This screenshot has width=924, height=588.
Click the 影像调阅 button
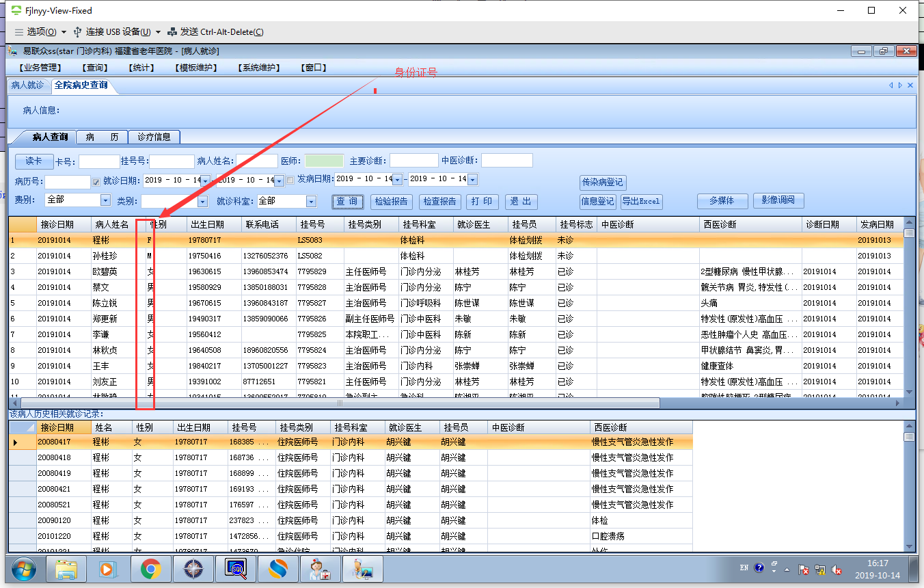click(778, 201)
